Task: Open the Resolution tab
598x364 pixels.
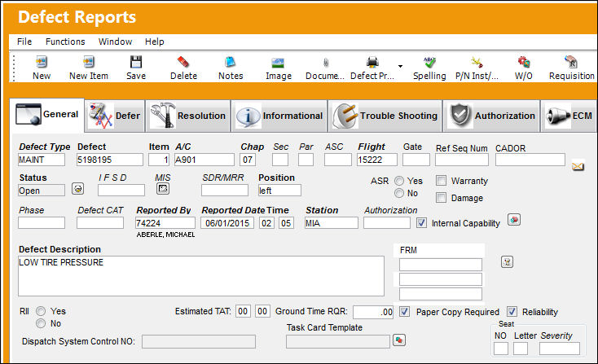Action: click(188, 116)
